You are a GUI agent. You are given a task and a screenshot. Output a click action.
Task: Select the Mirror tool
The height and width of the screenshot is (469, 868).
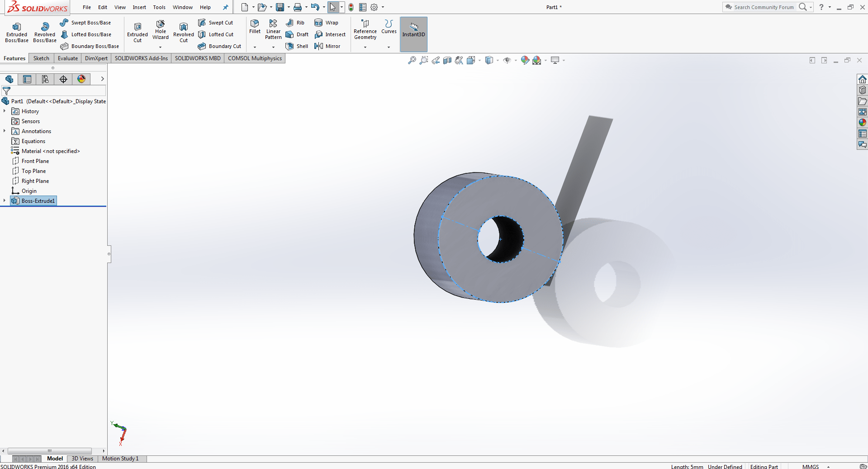327,46
